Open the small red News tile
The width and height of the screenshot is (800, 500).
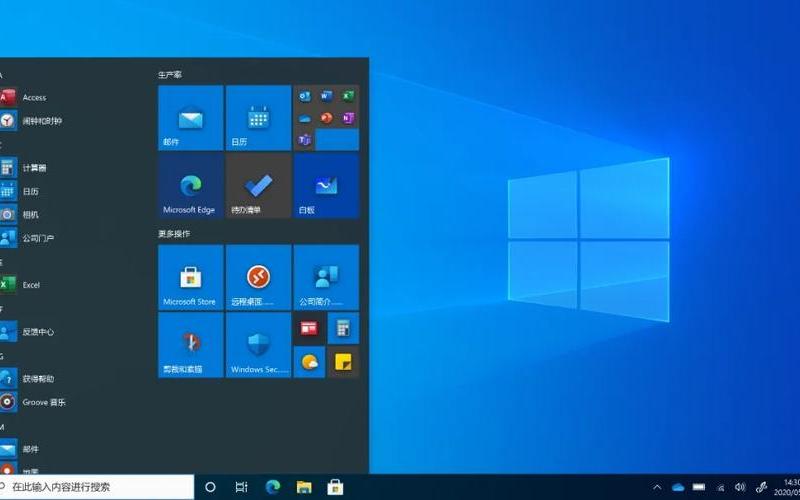[x=309, y=328]
